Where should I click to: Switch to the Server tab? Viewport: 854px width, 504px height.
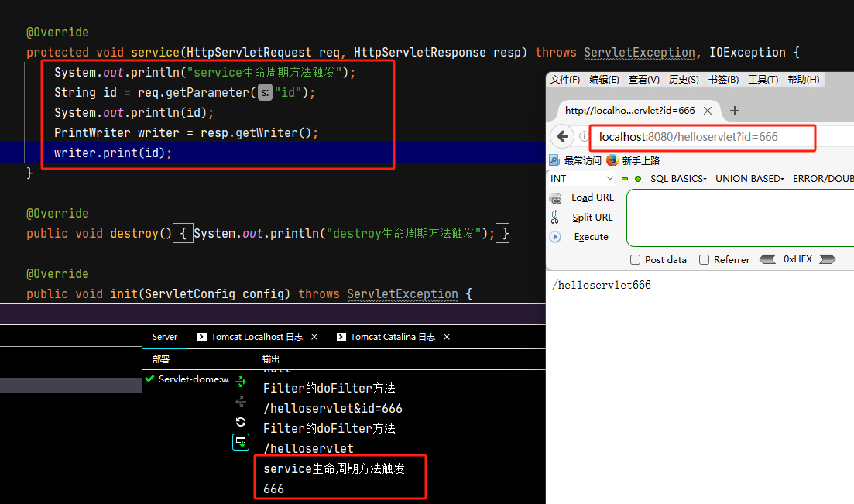(164, 337)
